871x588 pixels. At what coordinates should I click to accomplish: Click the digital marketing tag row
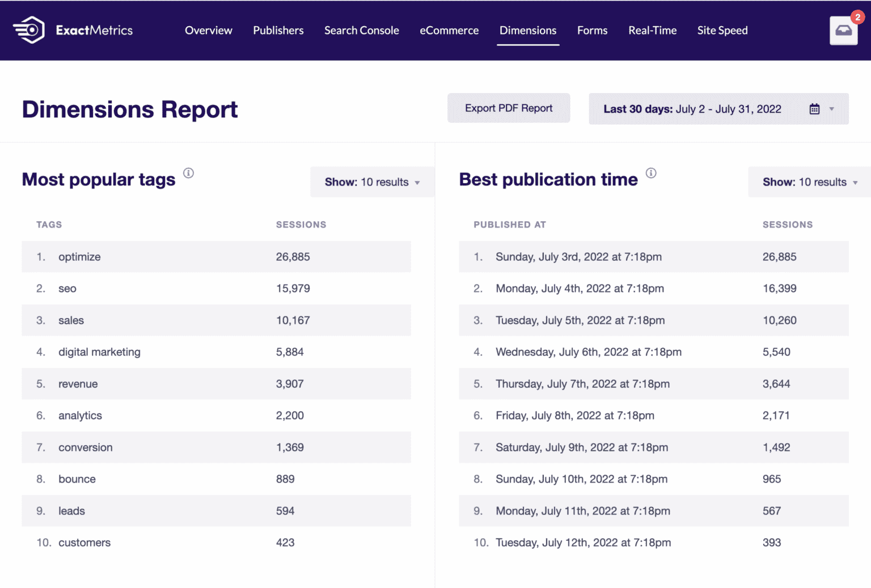99,352
